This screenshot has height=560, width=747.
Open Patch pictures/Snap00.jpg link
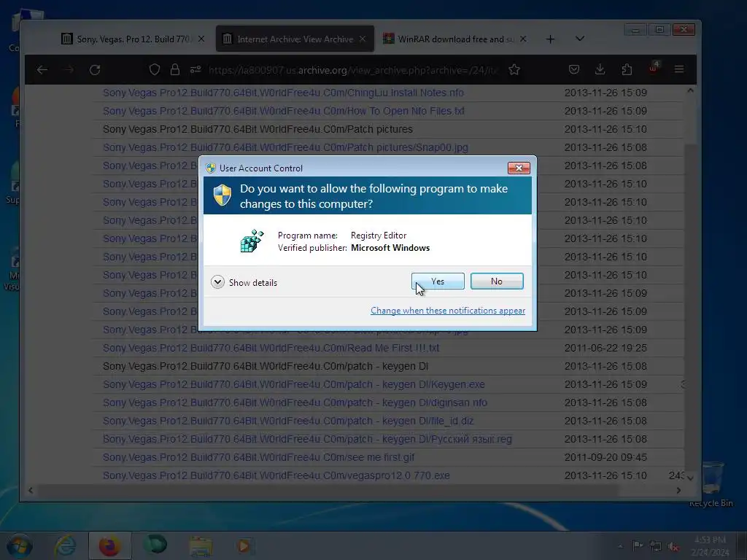coord(285,147)
